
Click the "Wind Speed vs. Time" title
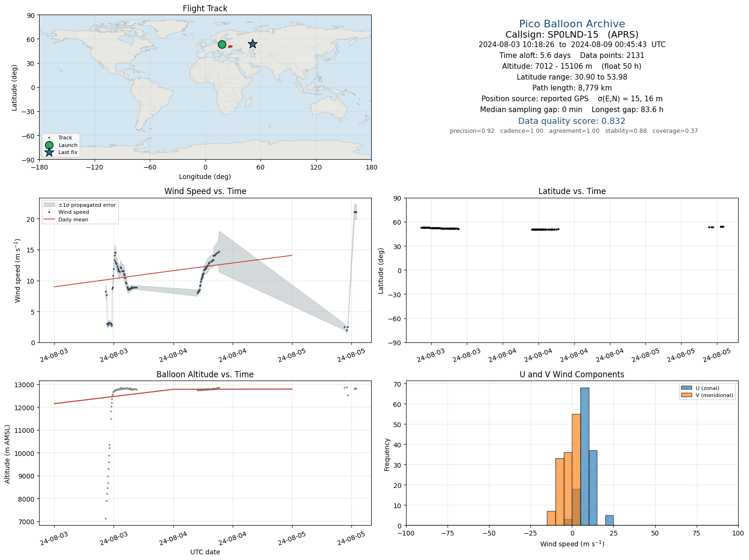click(205, 191)
